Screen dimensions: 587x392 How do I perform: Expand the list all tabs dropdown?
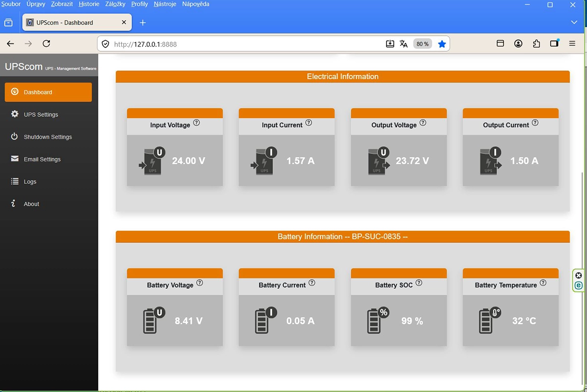coord(574,22)
